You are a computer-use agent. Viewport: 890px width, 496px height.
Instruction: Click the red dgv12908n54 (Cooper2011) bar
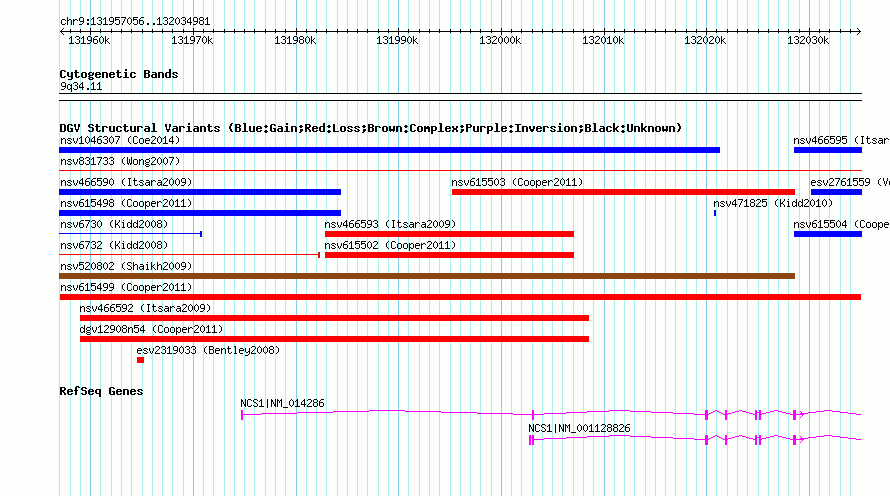[x=334, y=339]
